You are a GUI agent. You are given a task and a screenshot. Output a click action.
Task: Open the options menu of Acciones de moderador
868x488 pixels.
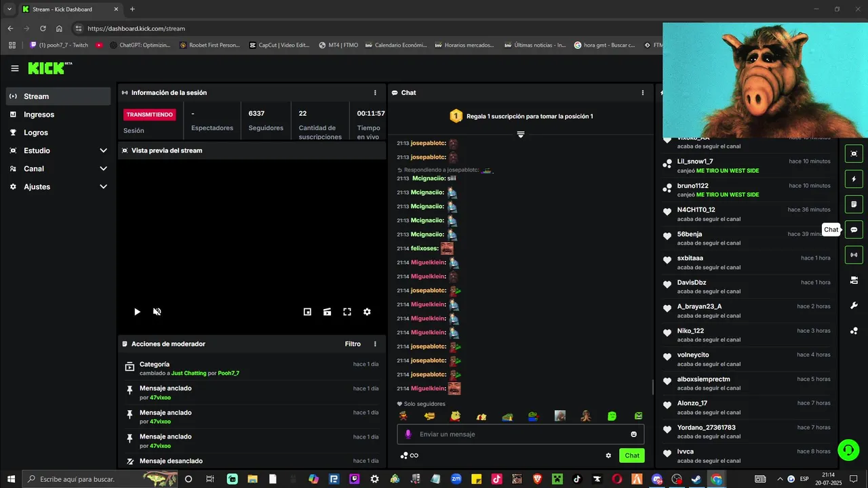[375, 344]
